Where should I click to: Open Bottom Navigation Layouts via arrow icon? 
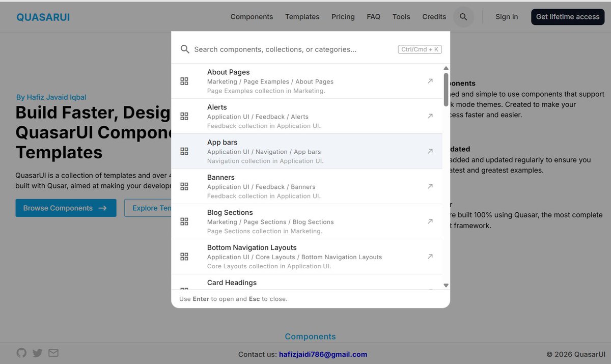pos(430,257)
